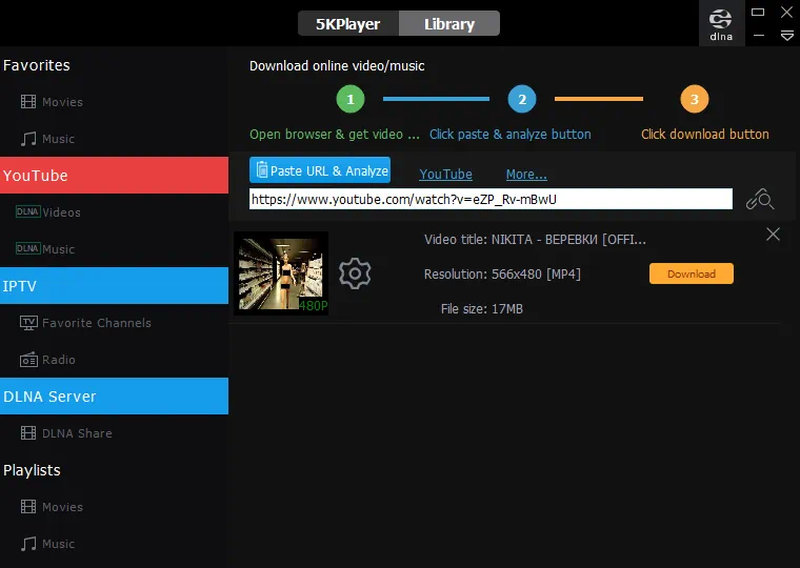The image size is (800, 568).
Task: Click the gear settings icon beside thumbnail
Action: (355, 274)
